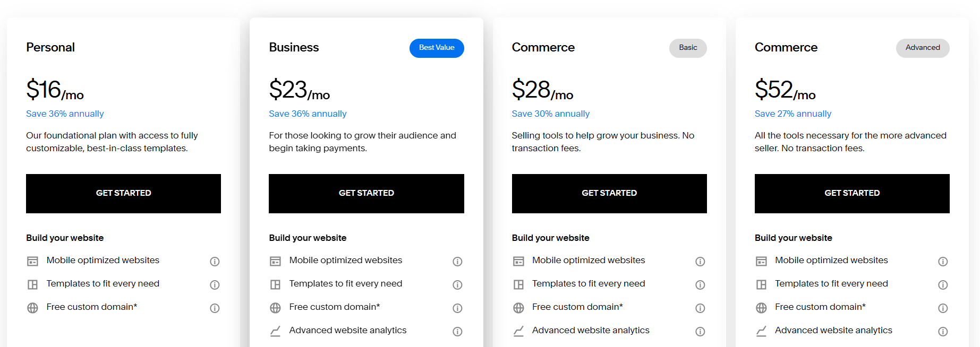Click Get Started for the Personal plan

(123, 193)
